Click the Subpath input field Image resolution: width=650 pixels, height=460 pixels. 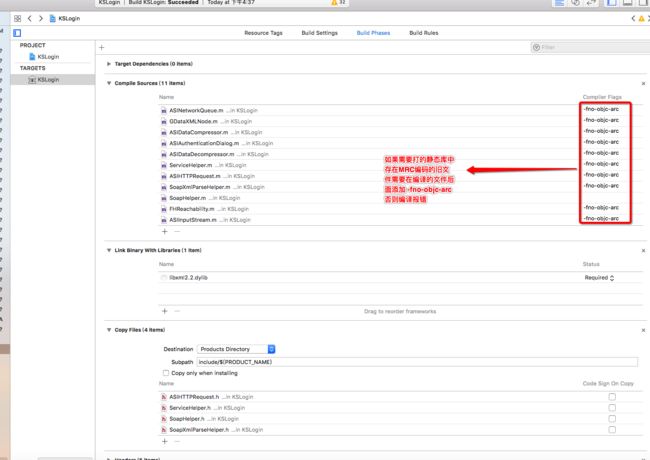[x=417, y=362]
